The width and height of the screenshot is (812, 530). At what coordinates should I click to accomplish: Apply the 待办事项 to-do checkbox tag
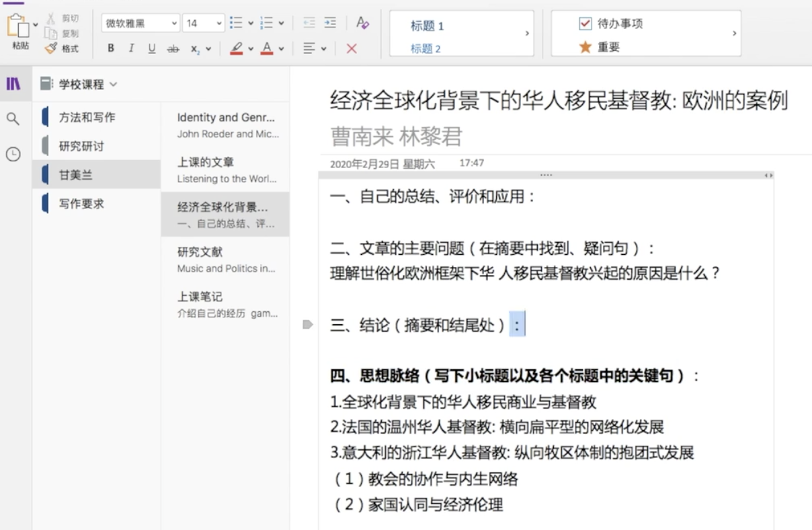[611, 24]
